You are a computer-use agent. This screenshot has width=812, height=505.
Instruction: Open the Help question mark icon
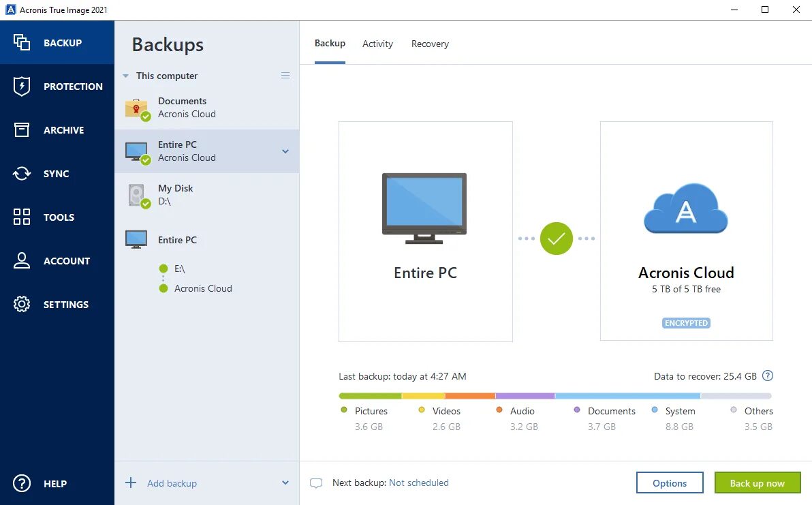coord(22,483)
